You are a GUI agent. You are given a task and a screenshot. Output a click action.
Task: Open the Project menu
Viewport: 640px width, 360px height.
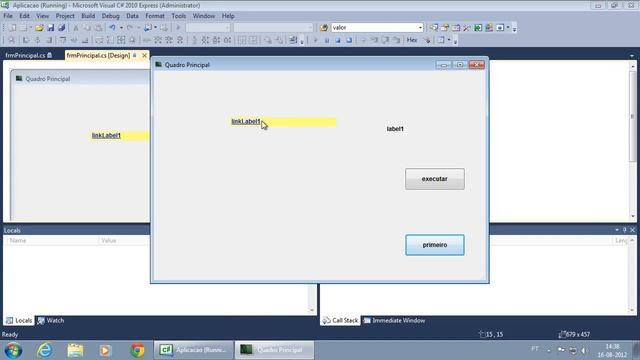tap(65, 16)
